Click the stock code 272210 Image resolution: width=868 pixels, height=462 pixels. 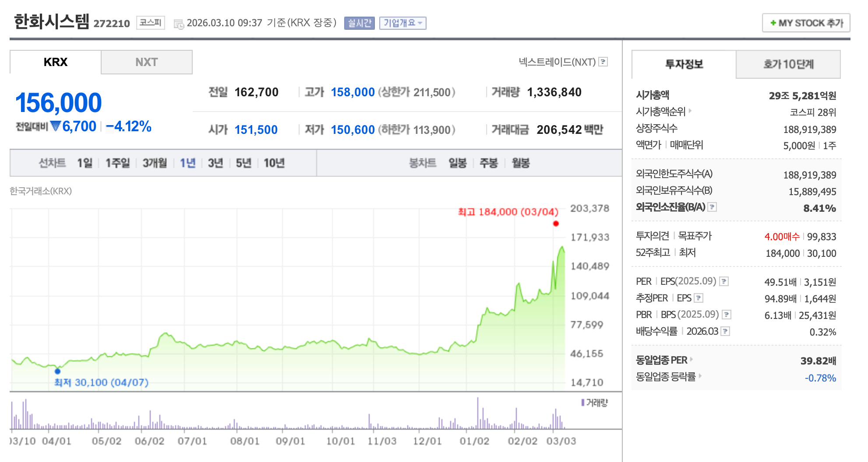coord(112,24)
